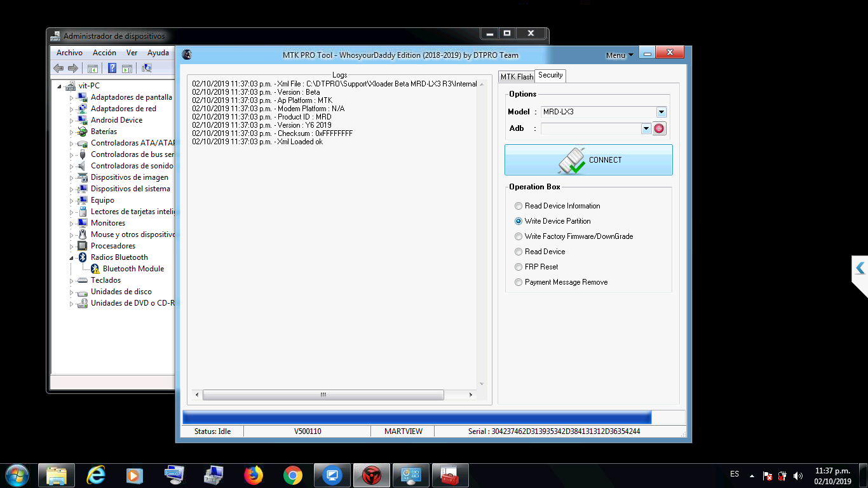Select Baterías in device tree
This screenshot has width=868, height=488.
[104, 132]
